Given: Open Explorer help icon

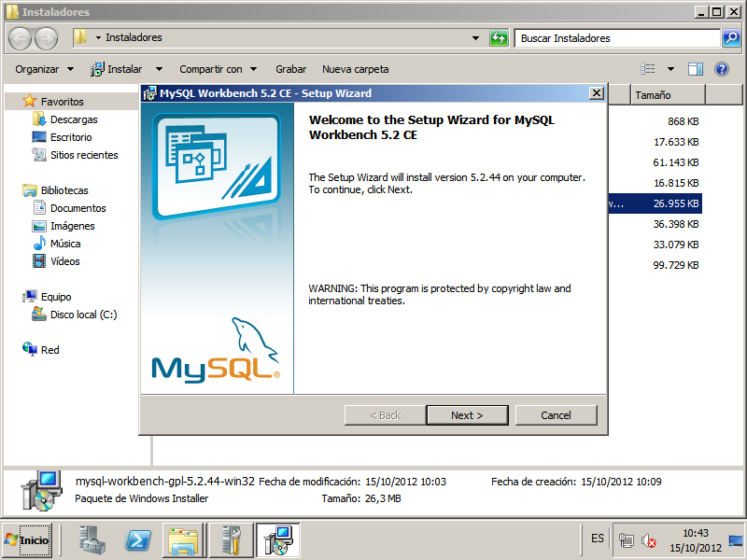Looking at the screenshot, I should 722,69.
